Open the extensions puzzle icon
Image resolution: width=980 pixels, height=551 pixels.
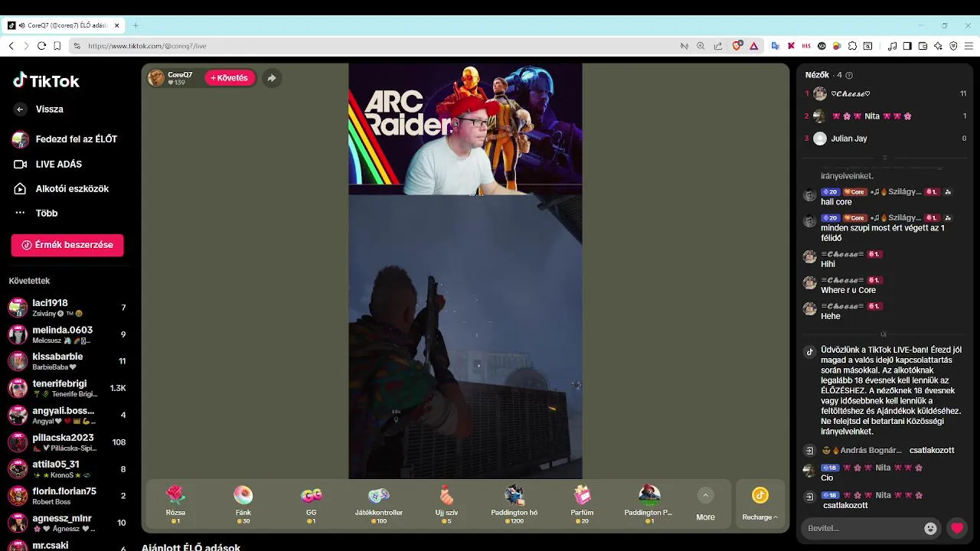852,46
